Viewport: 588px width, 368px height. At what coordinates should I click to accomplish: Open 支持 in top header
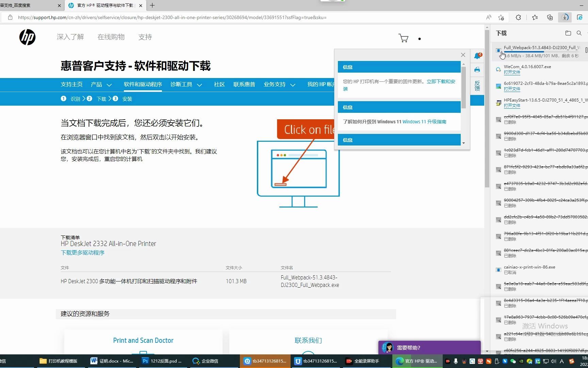coord(145,37)
